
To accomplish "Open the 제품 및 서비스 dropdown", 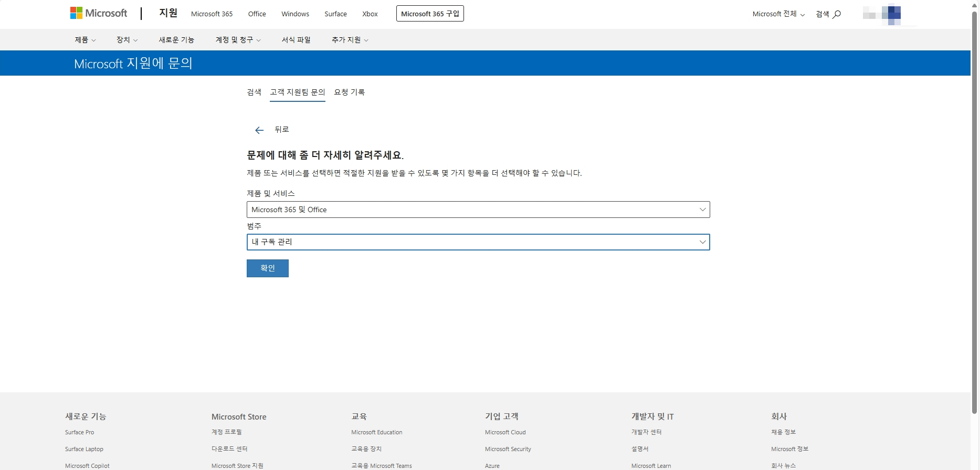I will 478,210.
